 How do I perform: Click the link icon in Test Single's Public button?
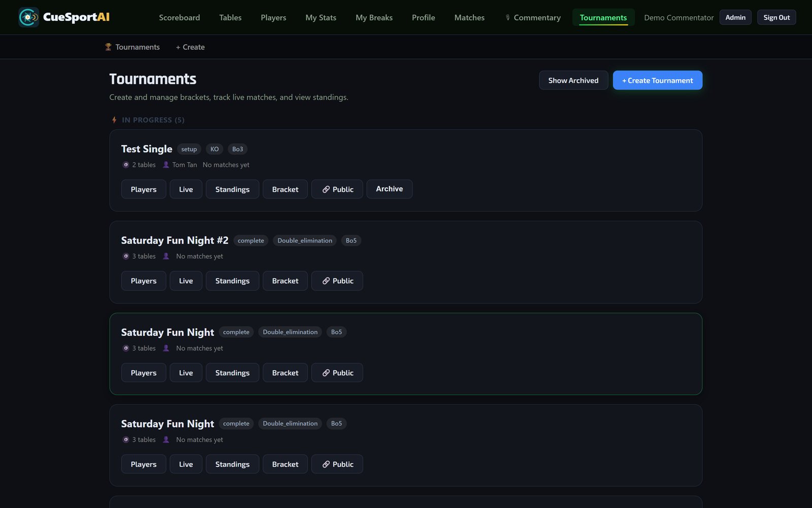(326, 189)
